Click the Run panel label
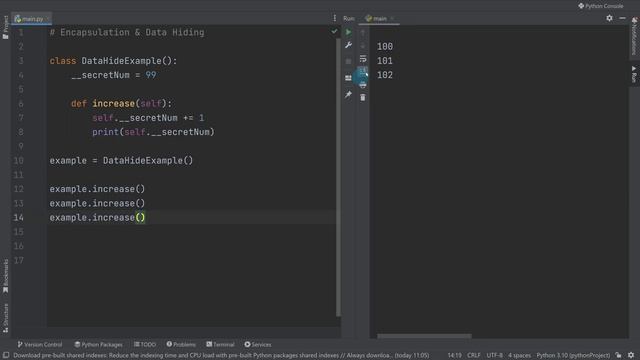 [x=349, y=18]
